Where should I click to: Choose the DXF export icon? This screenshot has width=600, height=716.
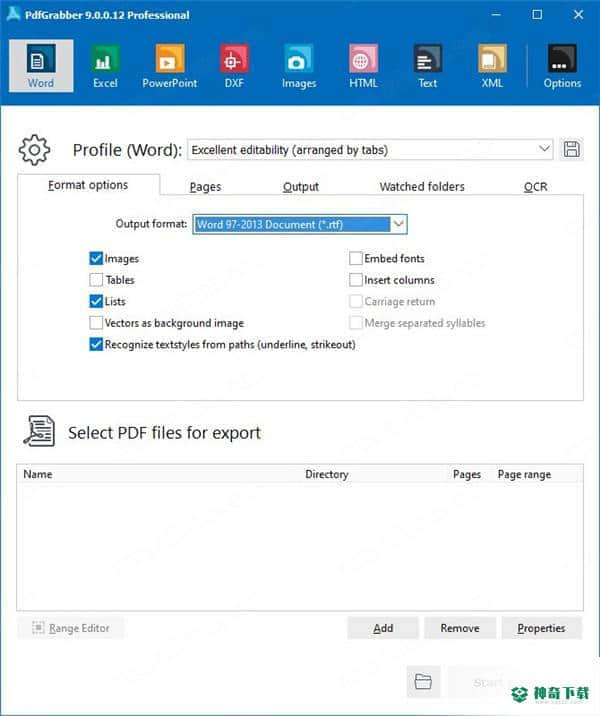234,66
